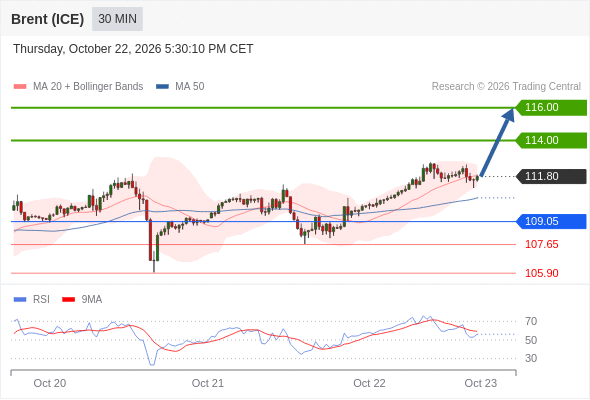
Task: Click the 107.65 support price label
Action: [x=541, y=245]
